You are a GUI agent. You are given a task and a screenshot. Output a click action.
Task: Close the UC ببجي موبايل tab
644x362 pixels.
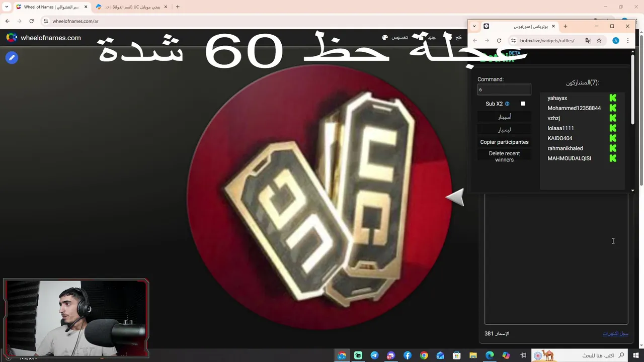[166, 7]
